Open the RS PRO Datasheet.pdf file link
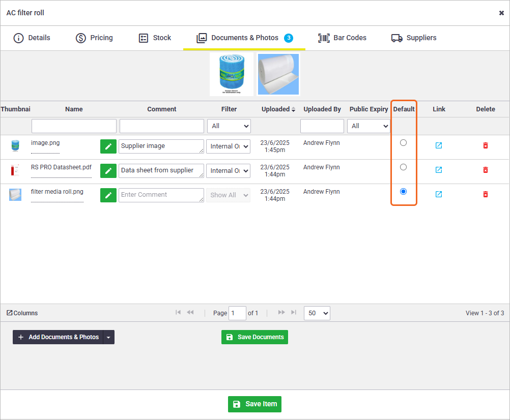Viewport: 510px width, 420px height. coord(61,167)
